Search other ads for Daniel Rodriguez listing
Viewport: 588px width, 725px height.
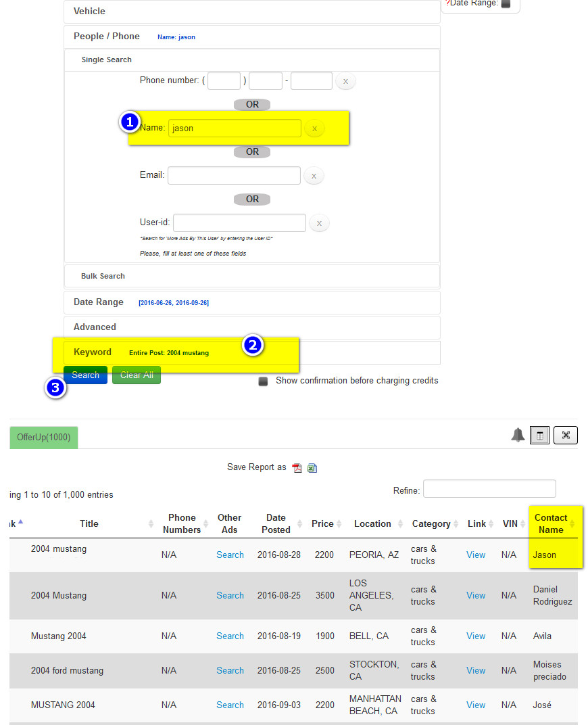tap(230, 596)
